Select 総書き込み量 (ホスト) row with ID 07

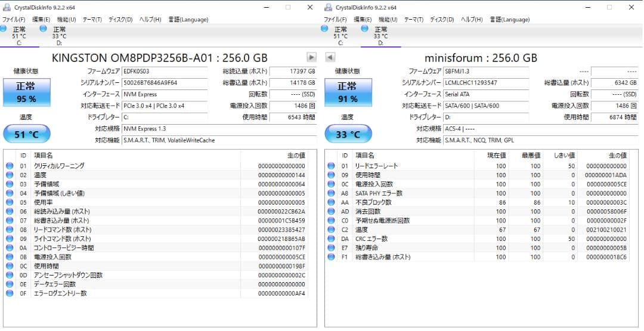click(x=156, y=221)
